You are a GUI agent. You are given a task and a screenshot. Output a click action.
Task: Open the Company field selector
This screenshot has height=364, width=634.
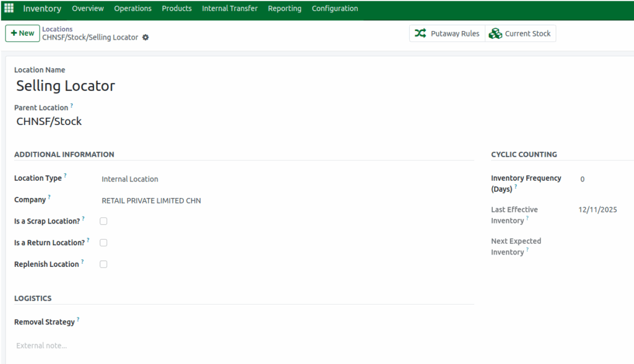coord(151,201)
